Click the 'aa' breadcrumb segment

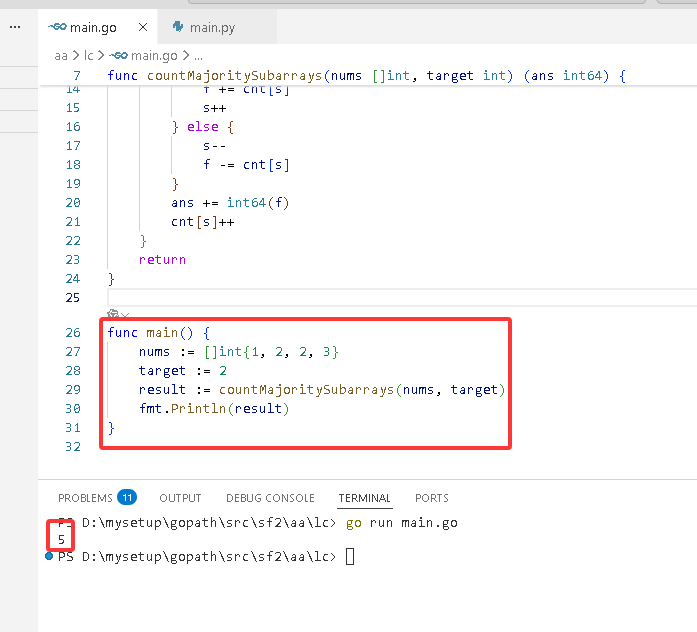click(x=61, y=56)
